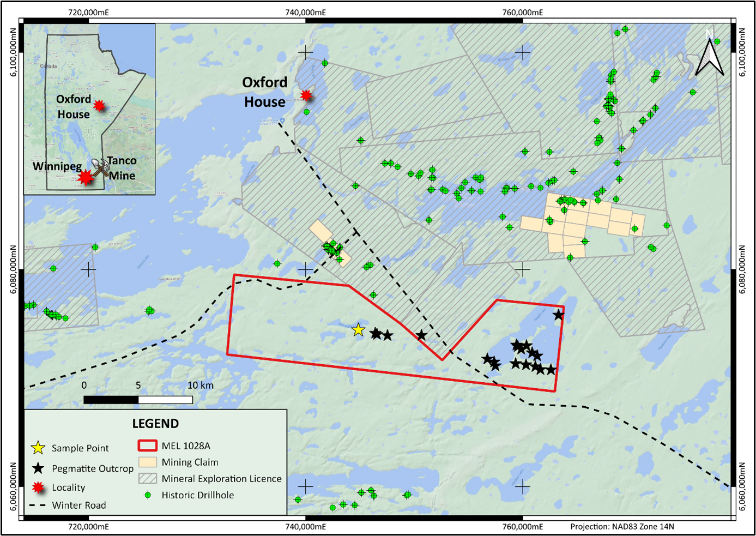Click the yellow star symbol in the legend
The image size is (756, 536).
pyautogui.click(x=38, y=448)
